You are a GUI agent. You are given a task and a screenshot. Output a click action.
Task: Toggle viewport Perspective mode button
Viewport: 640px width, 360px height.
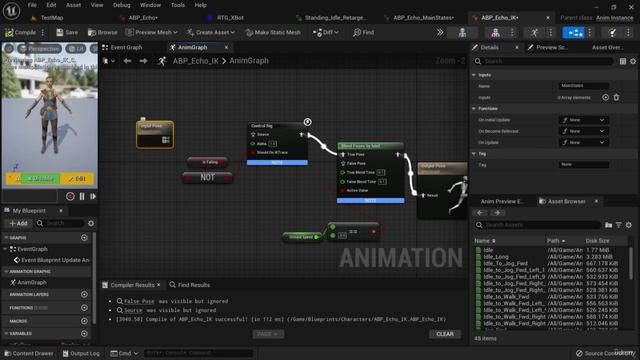[x=40, y=49]
